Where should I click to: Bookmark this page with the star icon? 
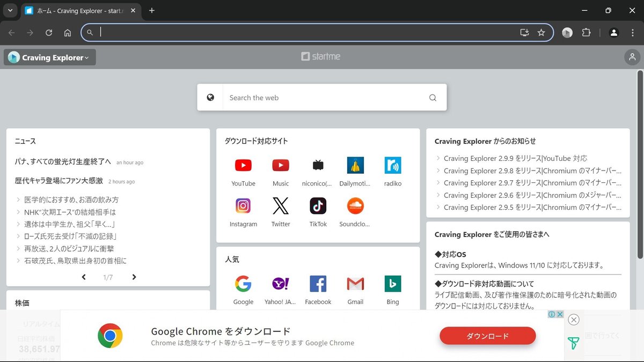(x=541, y=33)
